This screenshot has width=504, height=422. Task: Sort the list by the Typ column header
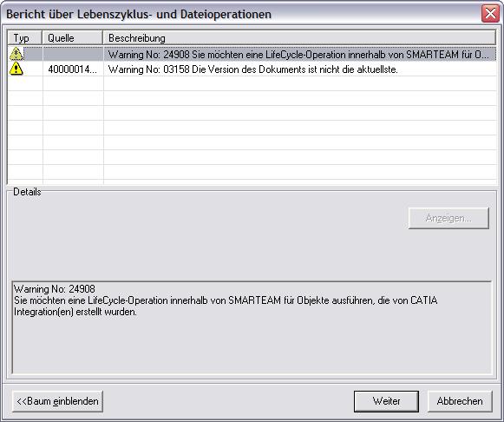(25, 38)
